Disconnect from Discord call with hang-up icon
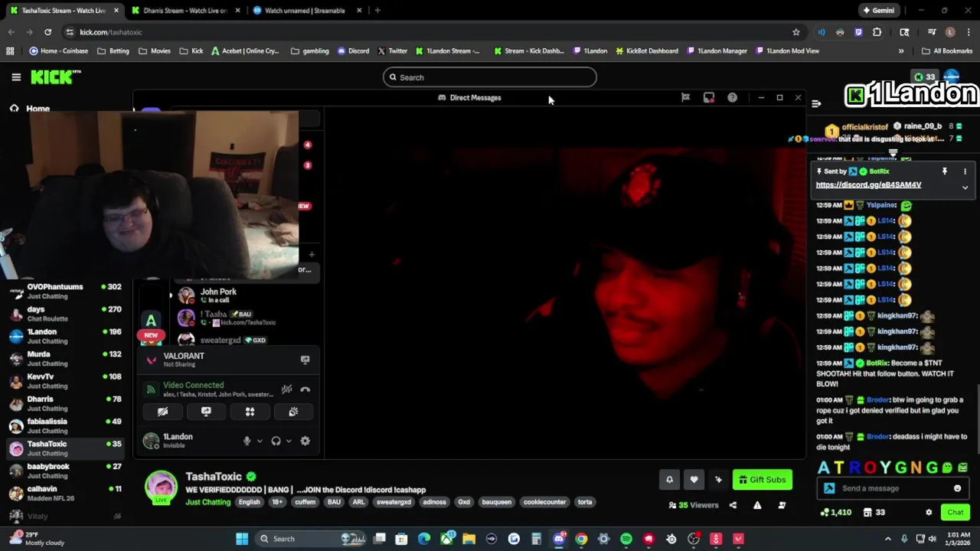 (x=305, y=390)
